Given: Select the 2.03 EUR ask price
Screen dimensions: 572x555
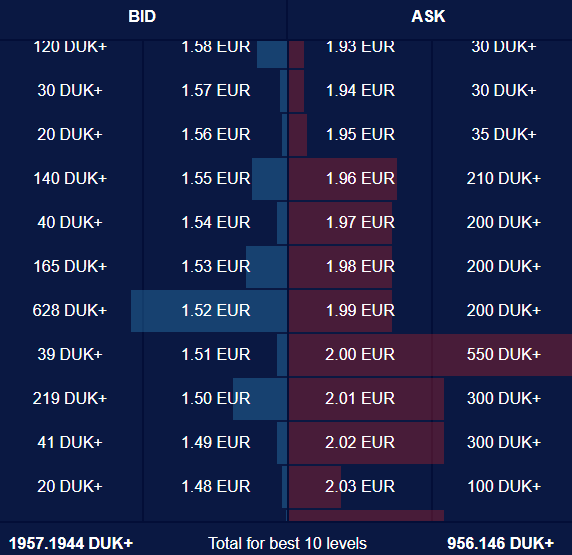Looking at the screenshot, I should coord(360,486).
